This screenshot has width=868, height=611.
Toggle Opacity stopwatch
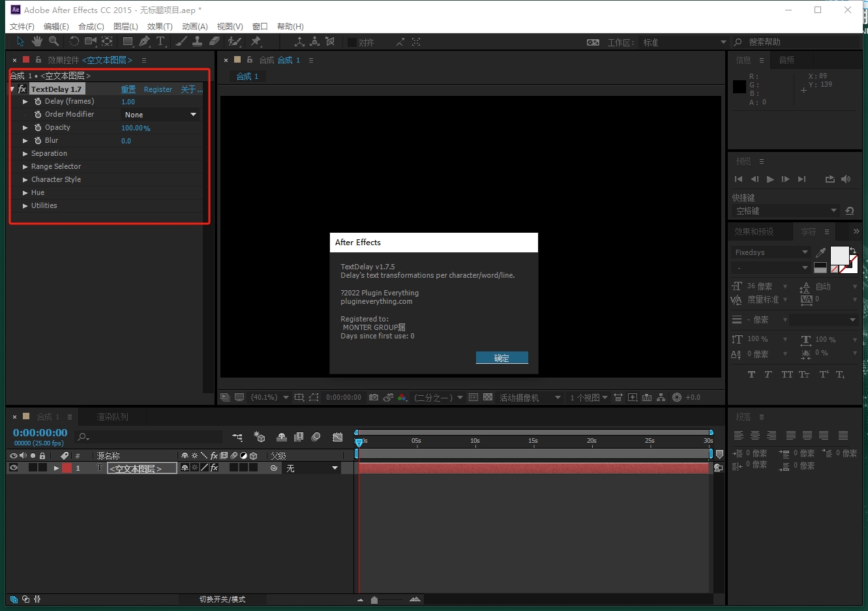point(38,128)
